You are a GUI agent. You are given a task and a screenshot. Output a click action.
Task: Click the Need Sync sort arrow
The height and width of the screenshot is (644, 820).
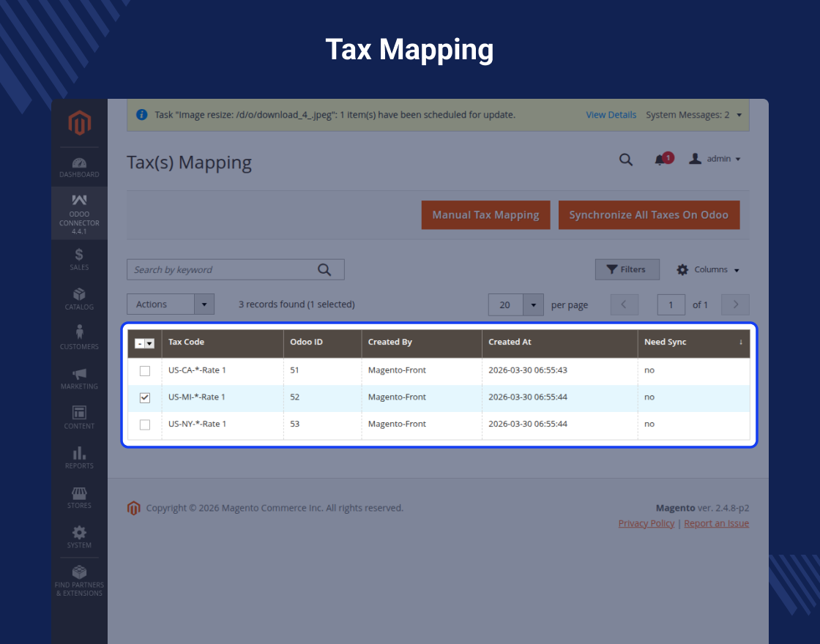[740, 342]
